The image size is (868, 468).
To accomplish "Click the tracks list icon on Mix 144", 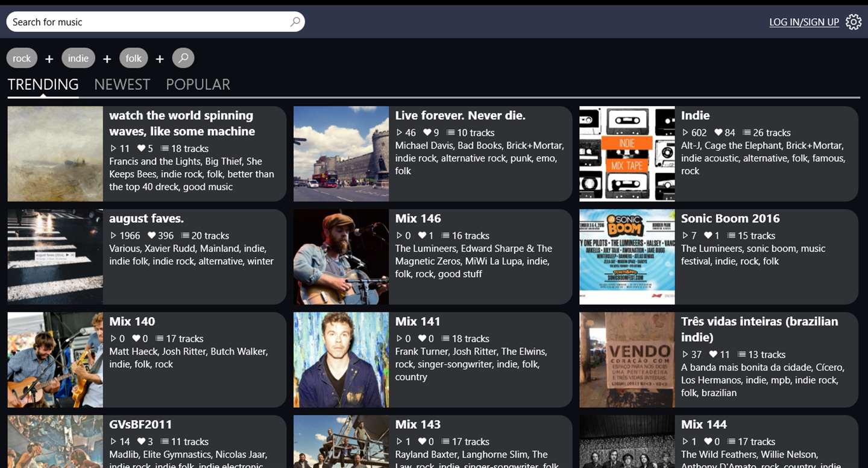I will [x=732, y=442].
